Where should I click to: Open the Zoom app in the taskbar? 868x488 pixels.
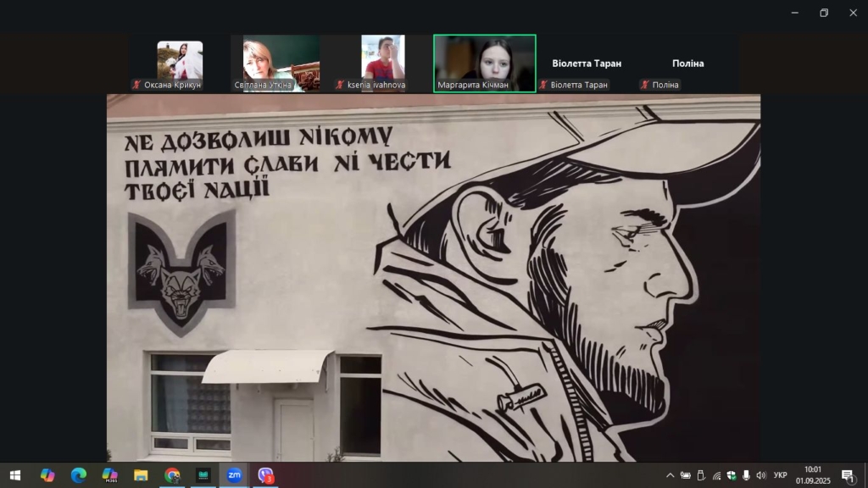(x=234, y=475)
